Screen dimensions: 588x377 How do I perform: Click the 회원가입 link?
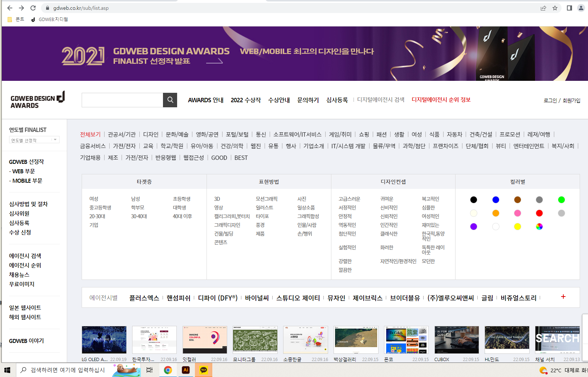(572, 100)
